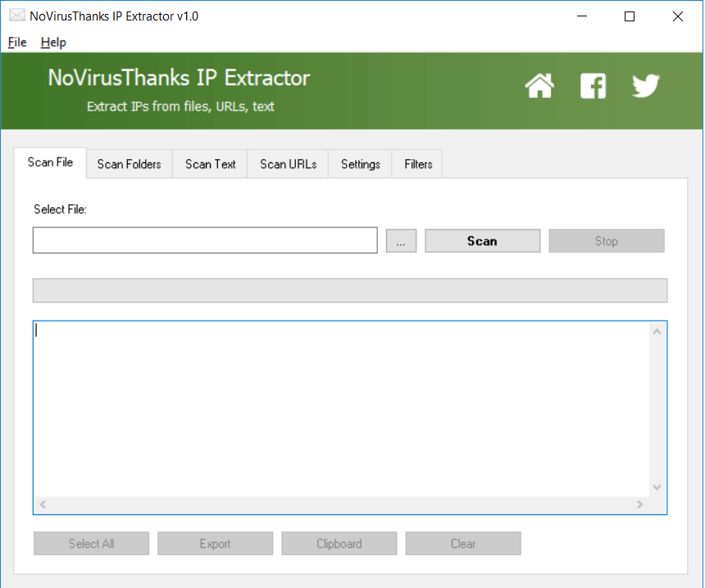Maximize the IP Extractor window
705x588 pixels.
[x=630, y=16]
